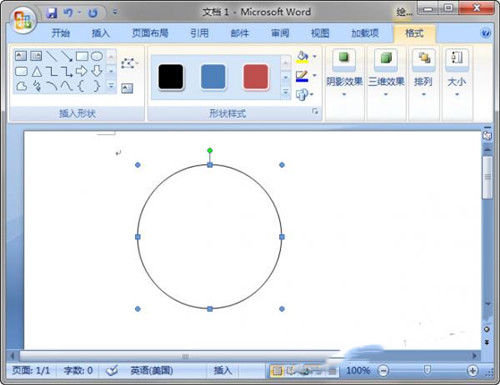The image size is (500, 385).
Task: Click the Office button logo
Action: pos(23,19)
